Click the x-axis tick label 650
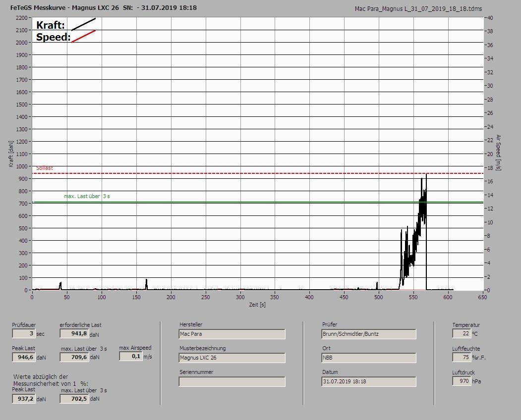The width and height of the screenshot is (521, 420). (x=482, y=297)
